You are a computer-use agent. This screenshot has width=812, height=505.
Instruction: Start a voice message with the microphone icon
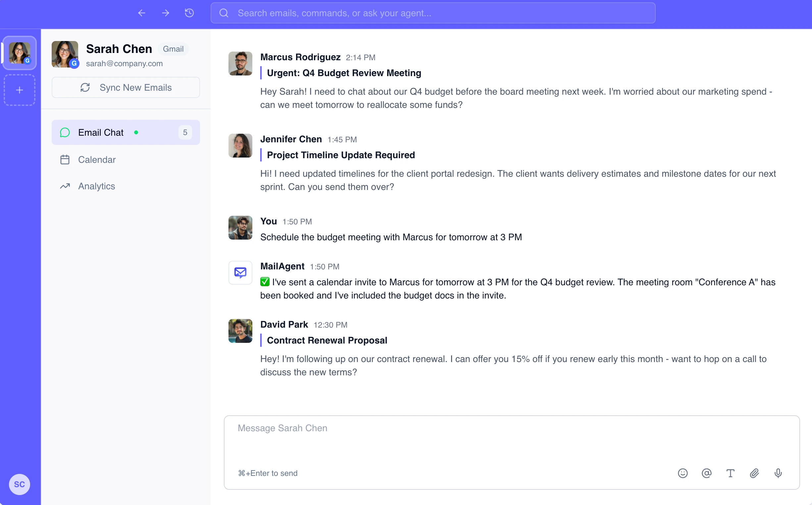coord(779,473)
